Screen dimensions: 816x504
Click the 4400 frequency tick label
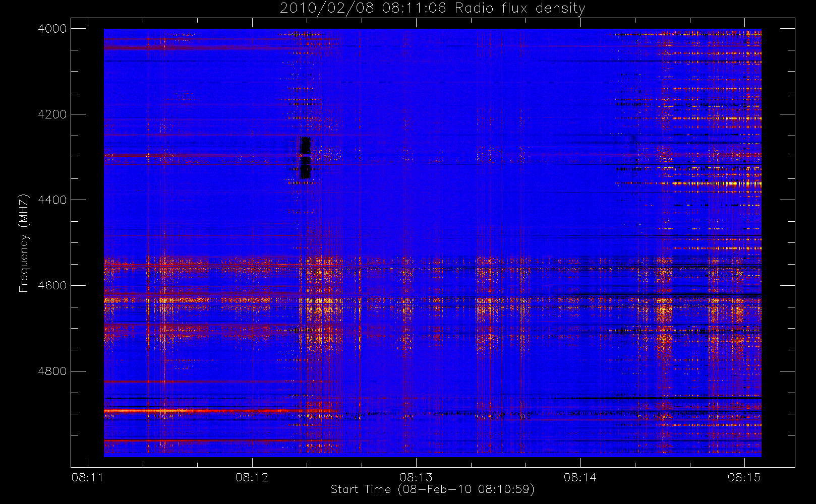click(x=52, y=200)
